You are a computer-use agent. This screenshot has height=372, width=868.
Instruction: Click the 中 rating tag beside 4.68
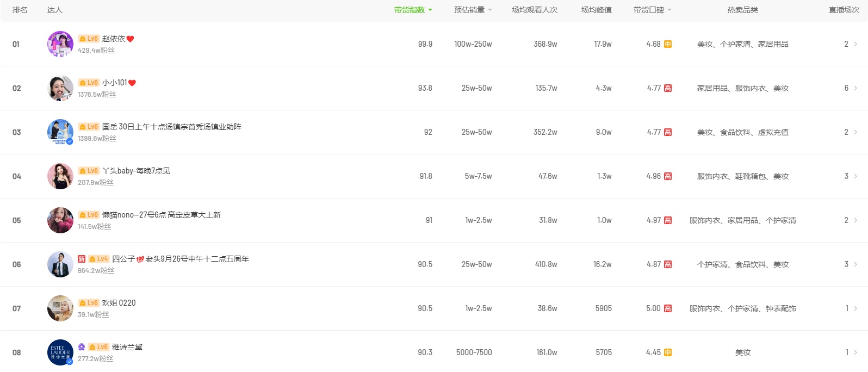pyautogui.click(x=668, y=44)
